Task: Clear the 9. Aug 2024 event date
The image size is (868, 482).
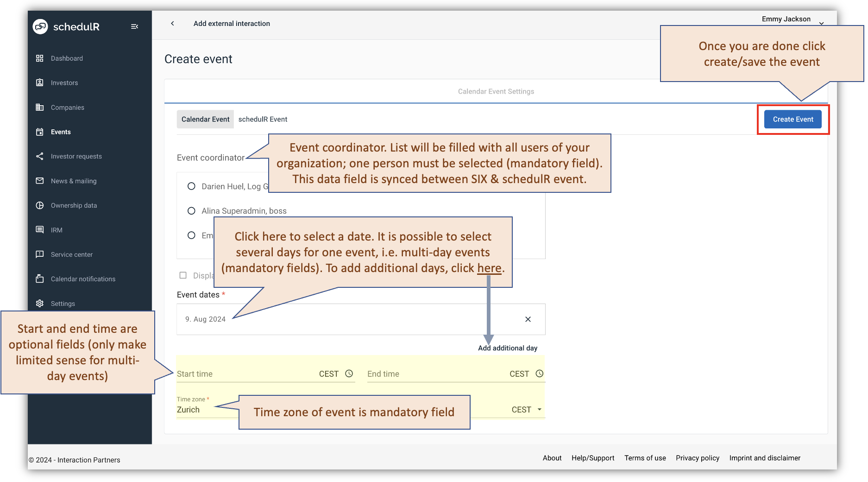Action: coord(528,319)
